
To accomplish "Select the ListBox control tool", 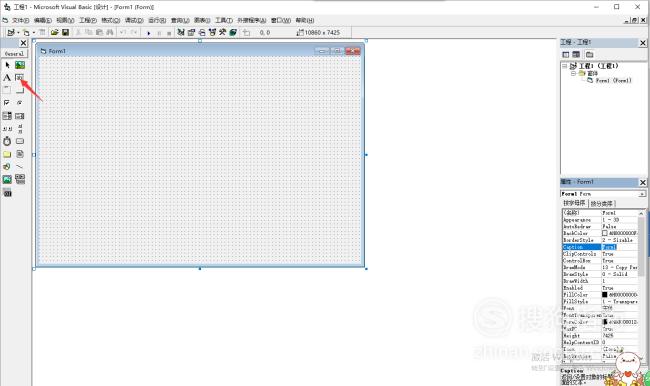I will [19, 116].
